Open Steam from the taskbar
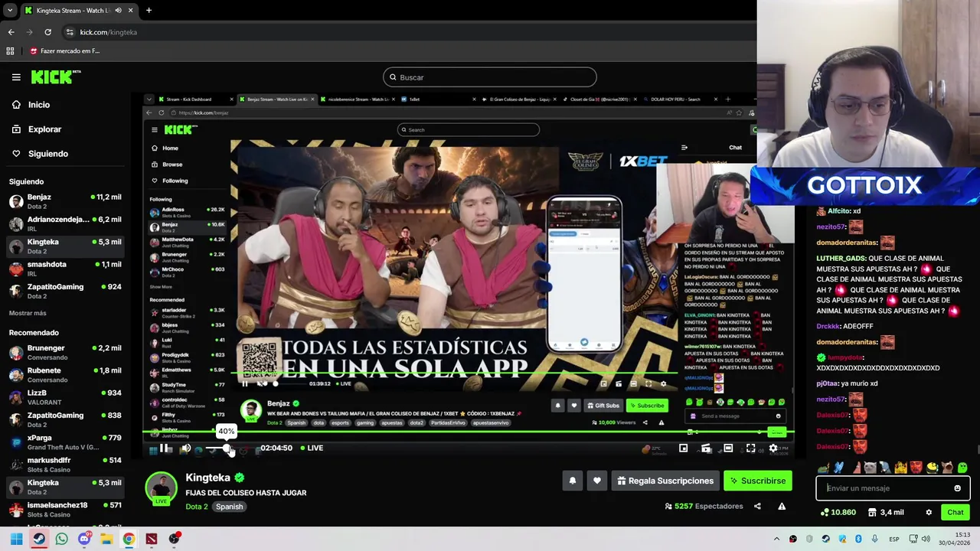The image size is (980, 551). (x=39, y=539)
